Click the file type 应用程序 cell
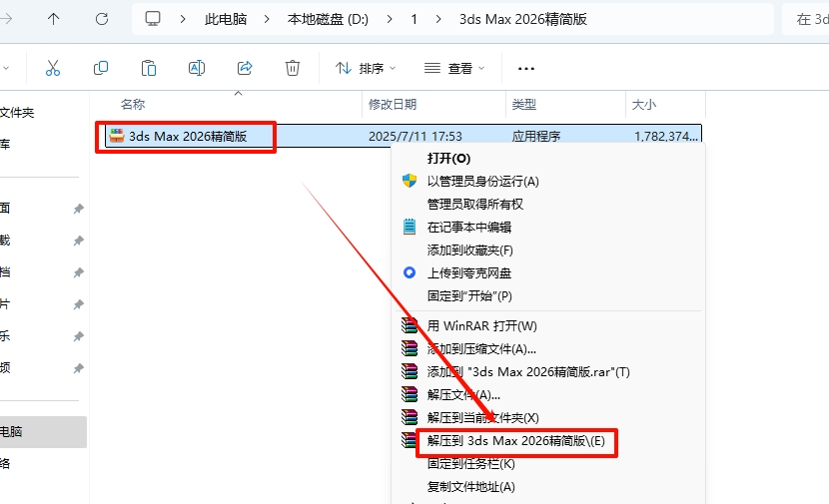The width and height of the screenshot is (829, 504). pyautogui.click(x=536, y=137)
